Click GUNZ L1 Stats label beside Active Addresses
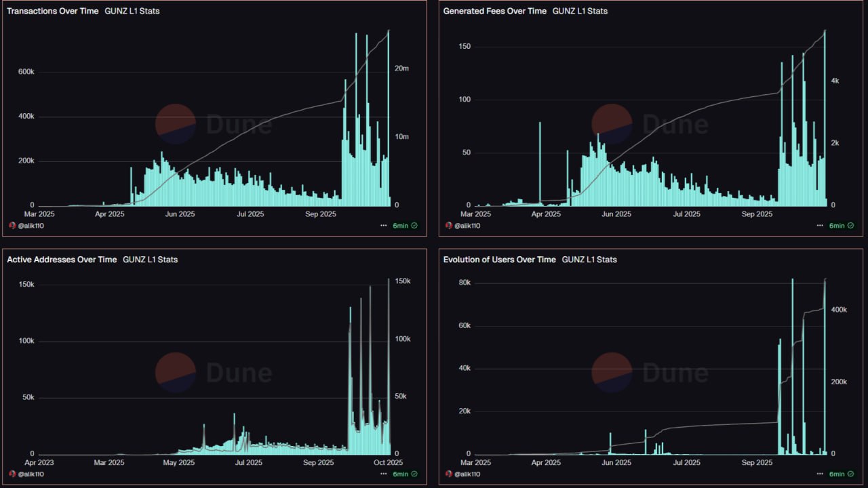The height and width of the screenshot is (488, 868). tap(150, 260)
